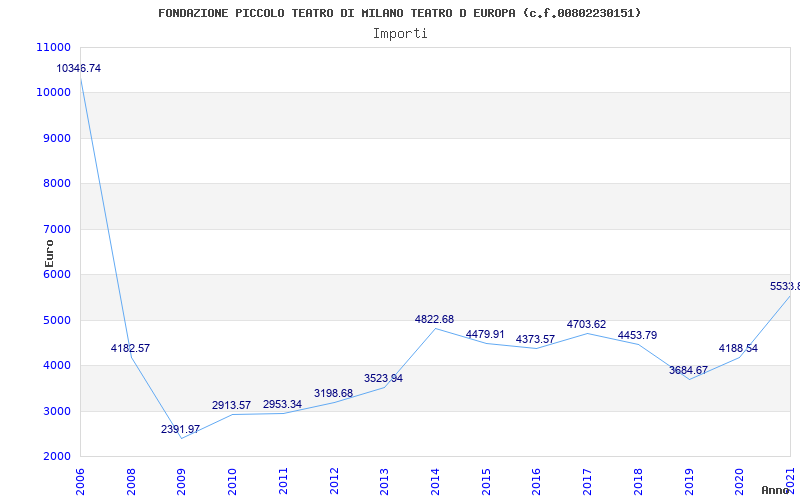Click the data label 4188.54
The image size is (800, 500).
(x=738, y=348)
